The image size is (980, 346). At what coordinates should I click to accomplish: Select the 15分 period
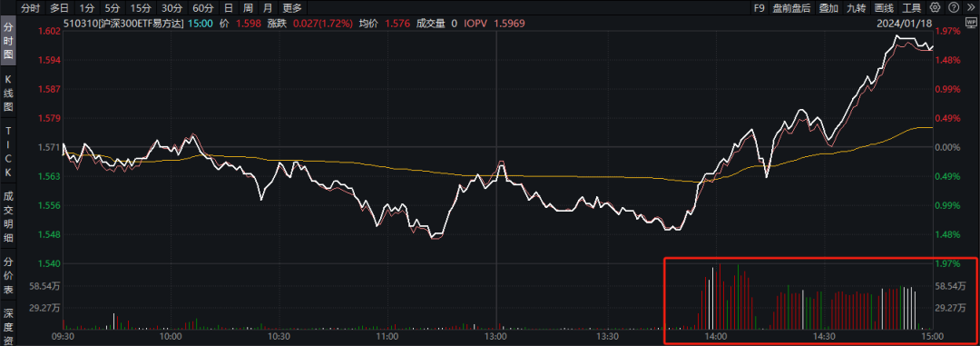140,8
